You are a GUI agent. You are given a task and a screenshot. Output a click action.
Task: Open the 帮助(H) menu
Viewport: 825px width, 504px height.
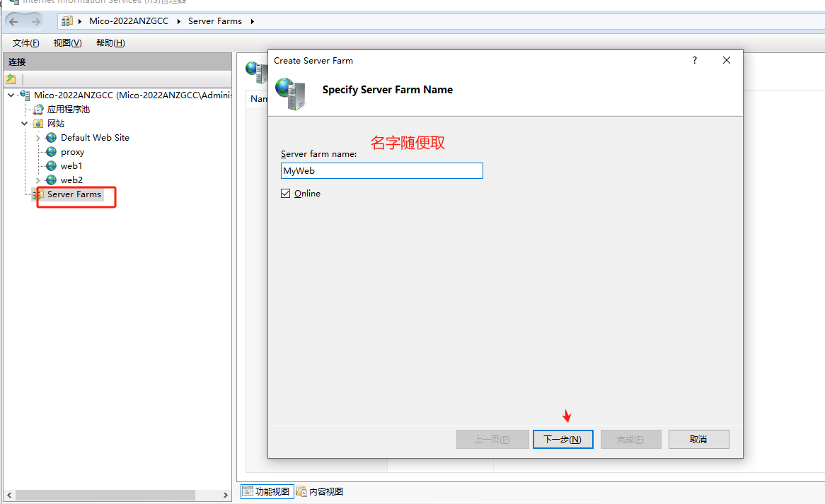110,43
